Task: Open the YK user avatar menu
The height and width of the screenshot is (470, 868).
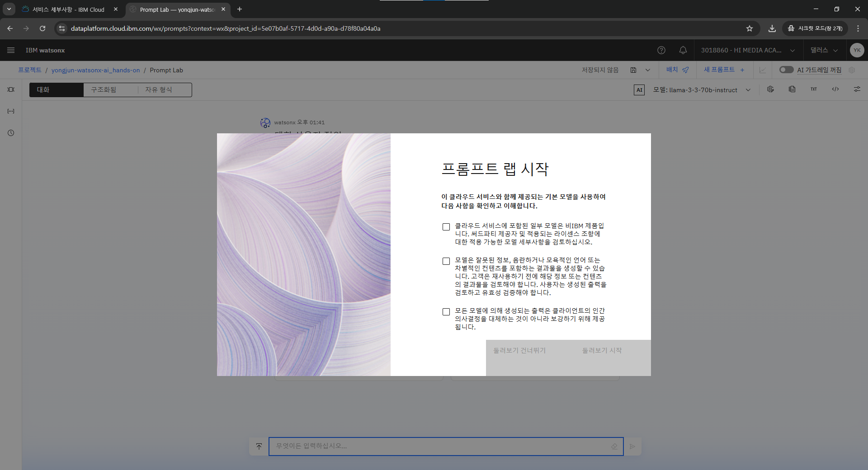Action: click(857, 50)
